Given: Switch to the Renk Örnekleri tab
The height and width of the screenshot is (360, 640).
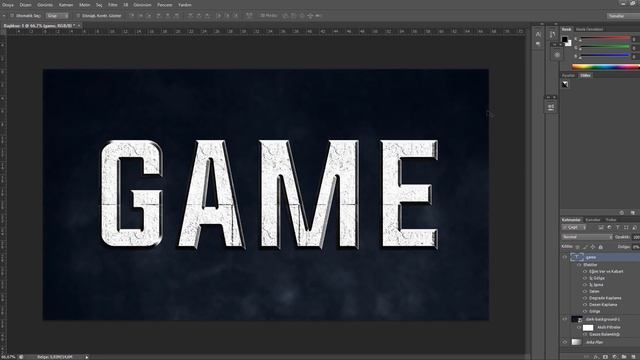Looking at the screenshot, I should [589, 29].
